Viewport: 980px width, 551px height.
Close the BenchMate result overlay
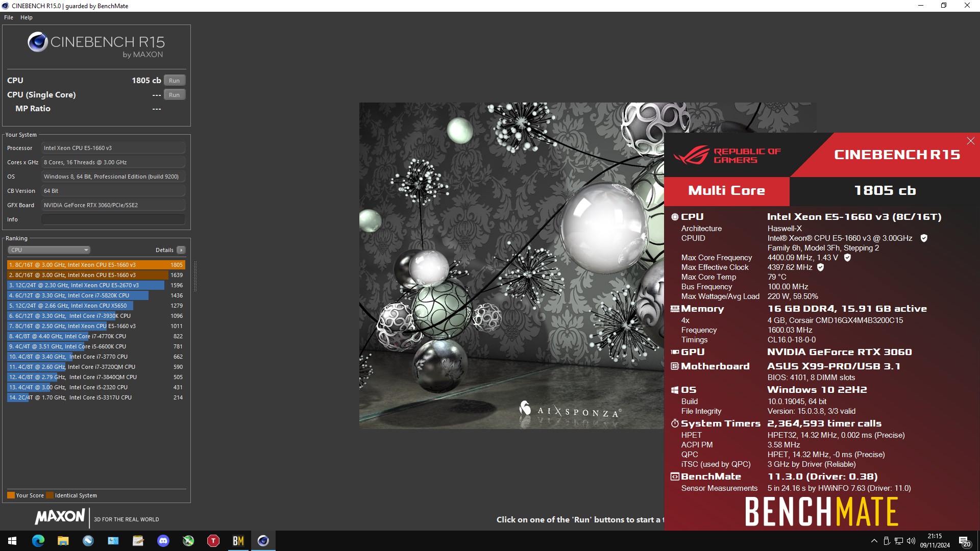click(x=970, y=141)
